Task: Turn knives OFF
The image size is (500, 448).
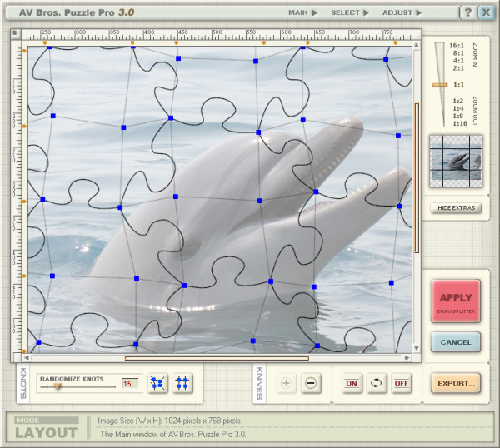Action: [401, 383]
